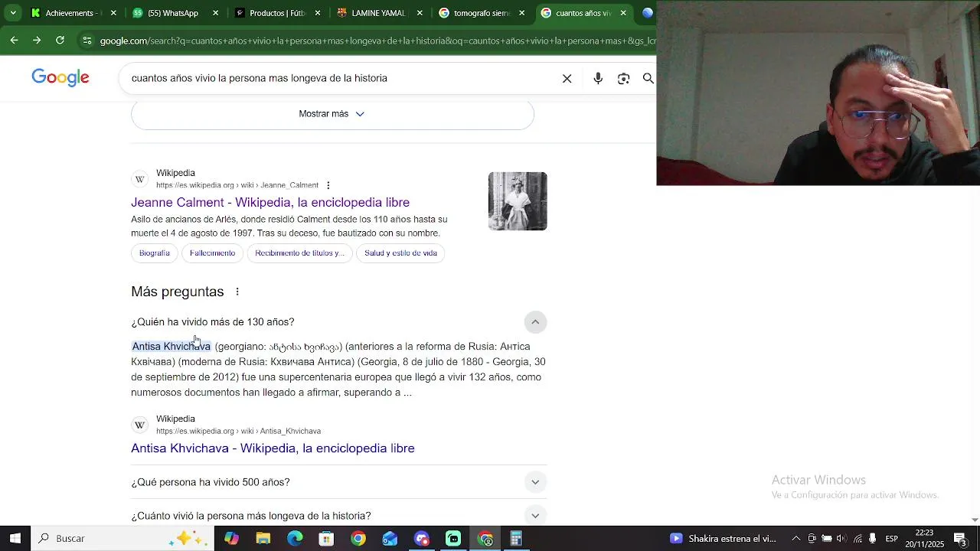Click the browser address bar URL
This screenshot has width=980, height=551.
[x=377, y=41]
